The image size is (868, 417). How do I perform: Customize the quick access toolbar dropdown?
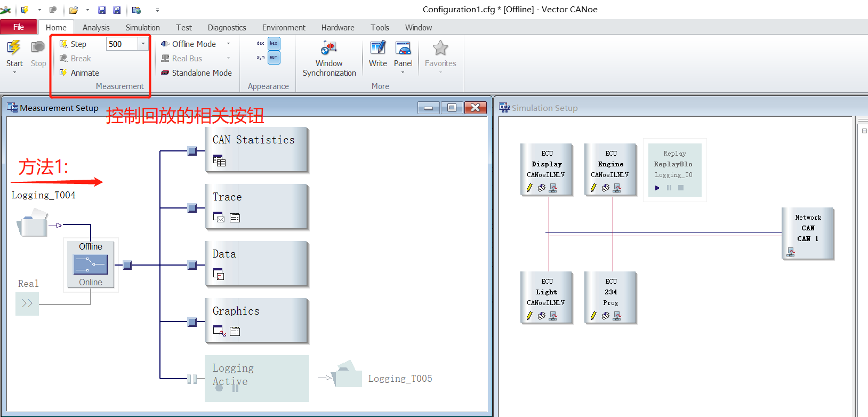click(157, 10)
